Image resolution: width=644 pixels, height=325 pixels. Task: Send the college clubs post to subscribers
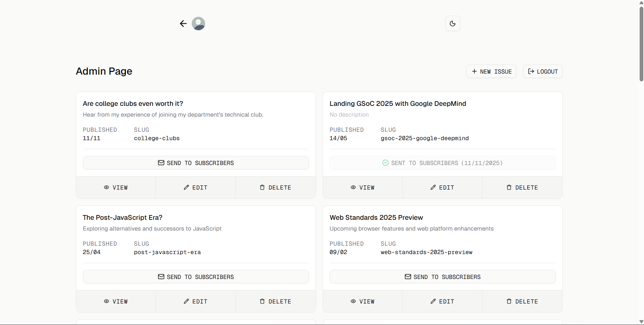[195, 163]
